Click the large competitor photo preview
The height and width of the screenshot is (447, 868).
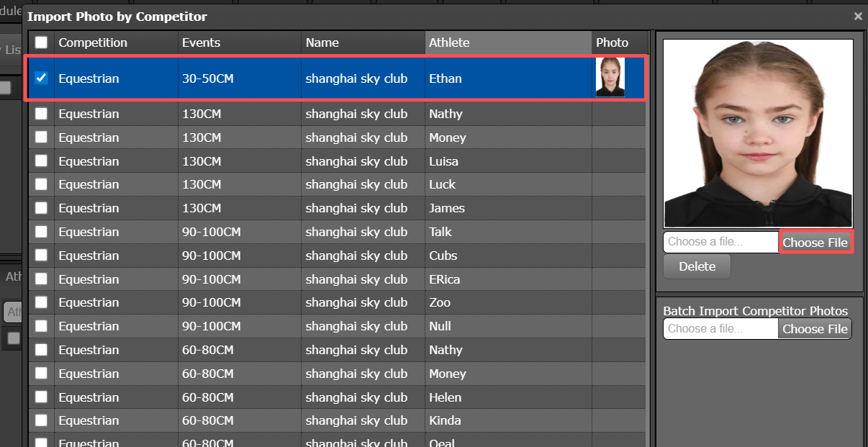(x=758, y=135)
